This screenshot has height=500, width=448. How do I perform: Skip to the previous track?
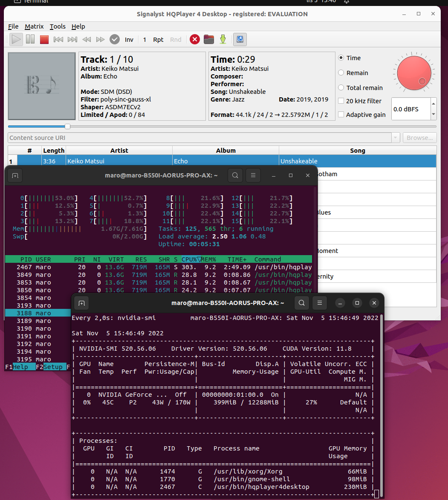click(58, 40)
